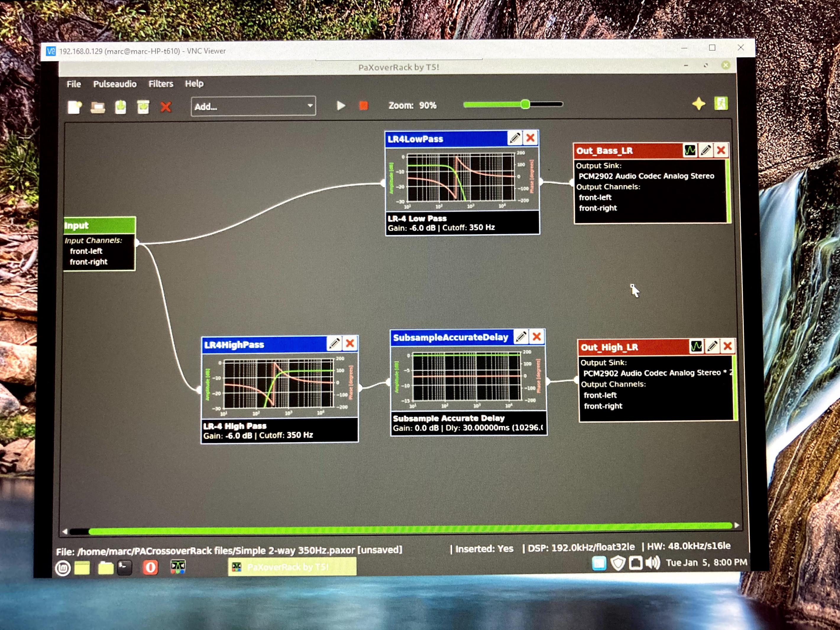Open the Help menu
The image size is (840, 630).
click(194, 84)
